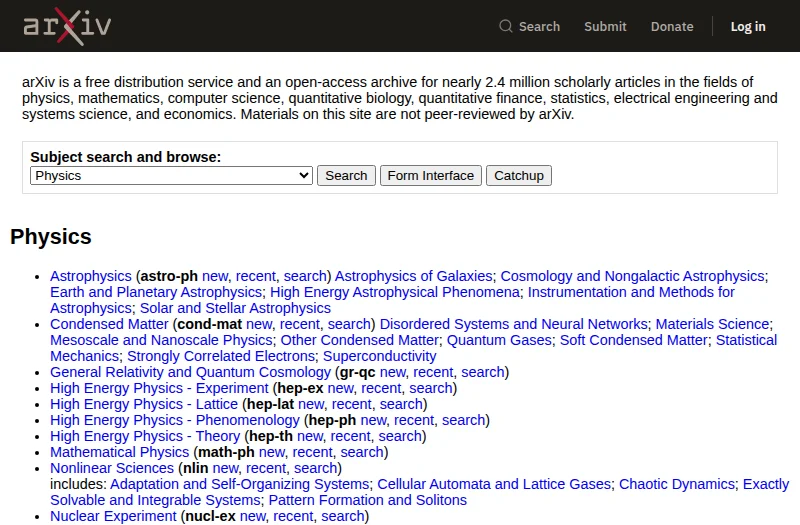Image resolution: width=800 pixels, height=525 pixels.
Task: Open High Energy Astrophysical Phenomena link
Action: tap(395, 292)
